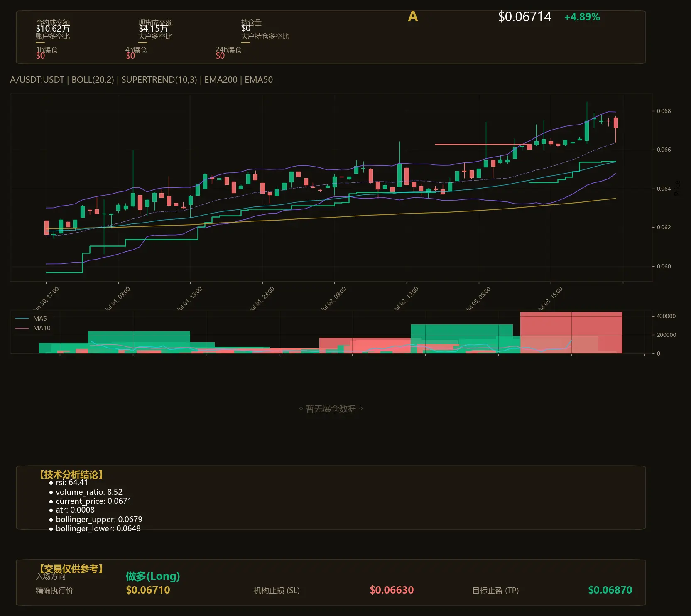
Task: Click the bollinger_lower: 0.0648 line
Action: 95,529
